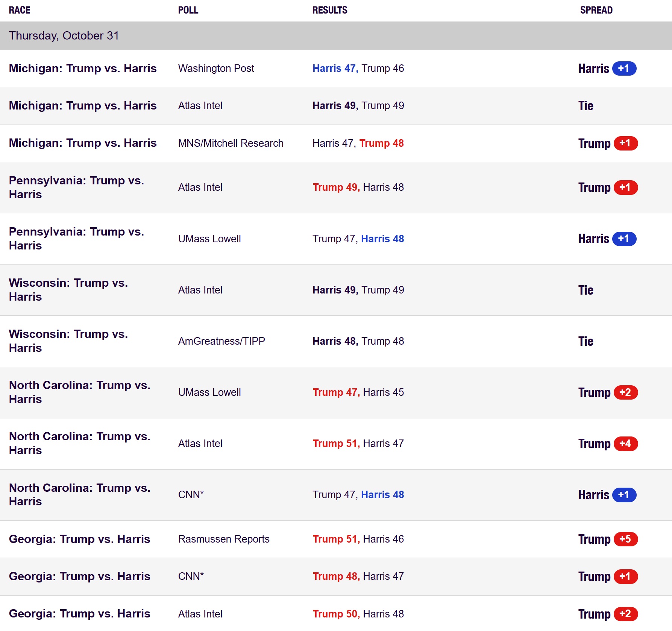
Task: Click the "Harris 47, Trump 46" result
Action: point(358,68)
